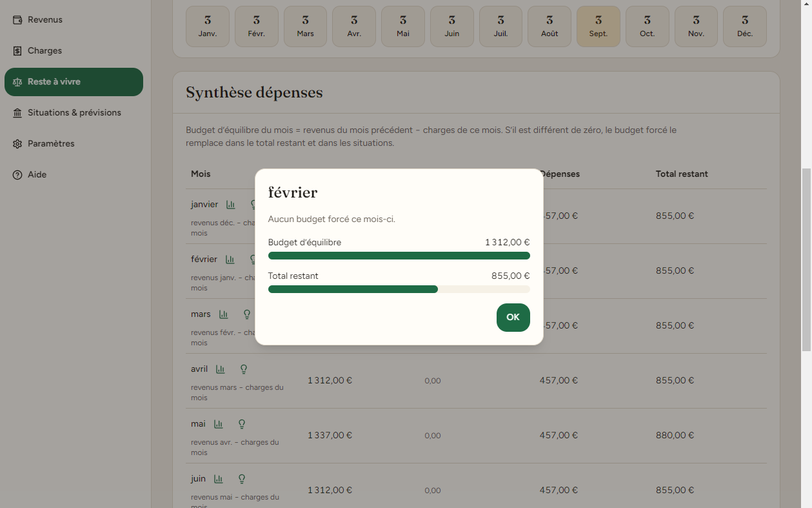The height and width of the screenshot is (508, 812).
Task: Click avril budget value 1 312,00 €
Action: (330, 381)
